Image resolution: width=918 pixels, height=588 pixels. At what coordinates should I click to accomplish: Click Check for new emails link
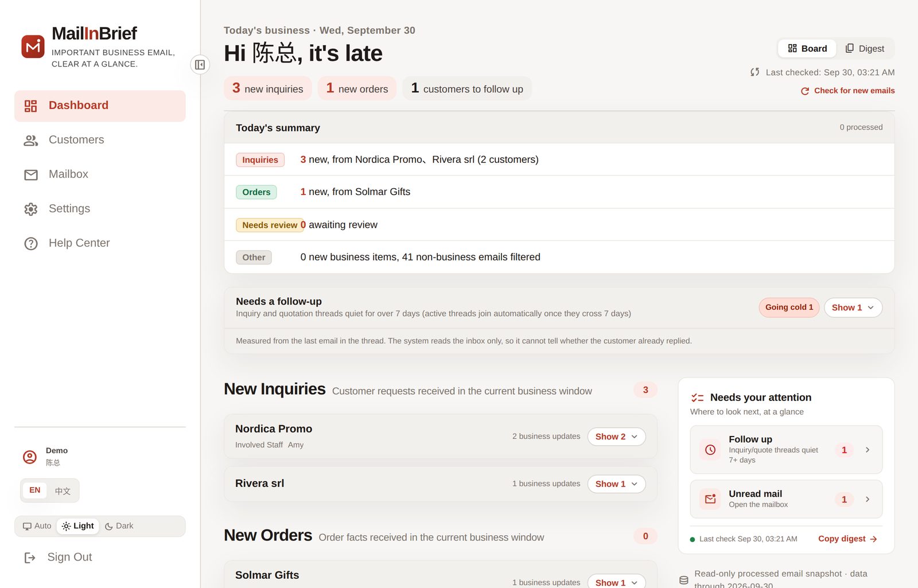848,91
